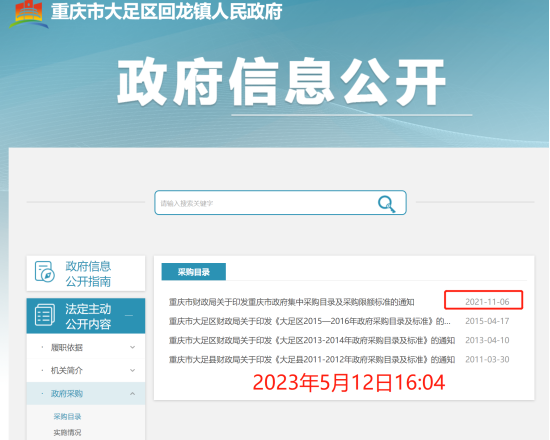The image size is (550, 440).
Task: Open the 大足区2015—2016年政府采购目录 notice
Action: point(310,321)
